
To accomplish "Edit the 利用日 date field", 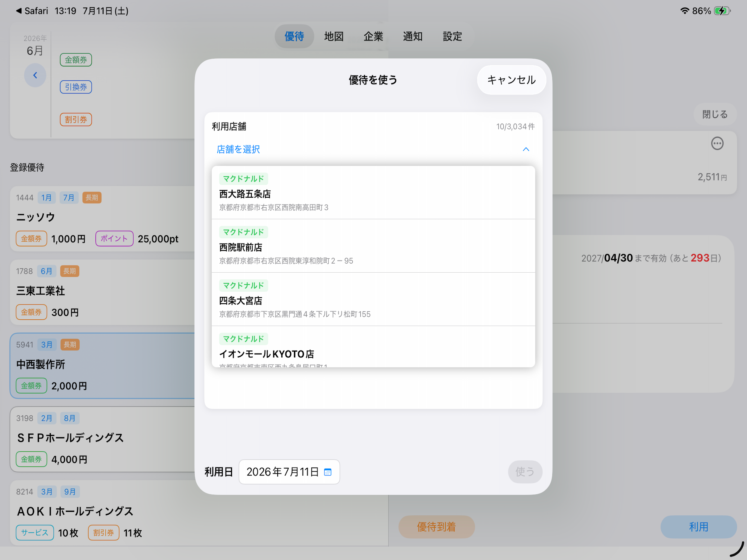I will [x=289, y=472].
